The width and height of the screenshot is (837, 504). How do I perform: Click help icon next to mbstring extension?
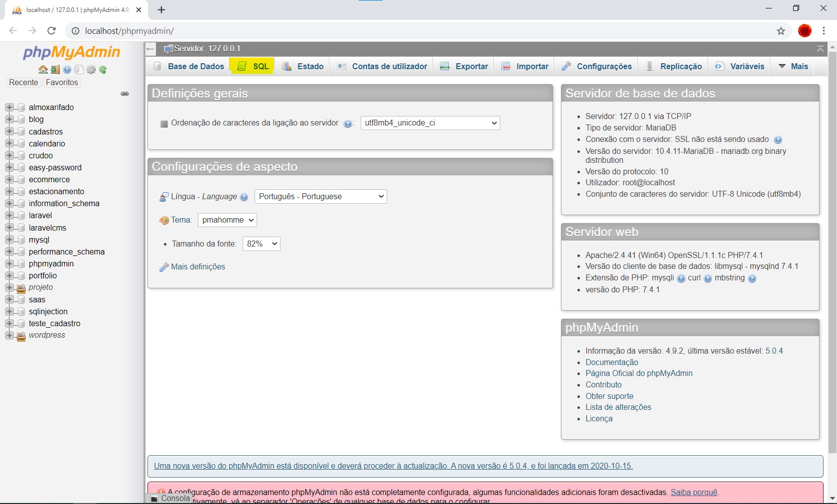click(752, 279)
